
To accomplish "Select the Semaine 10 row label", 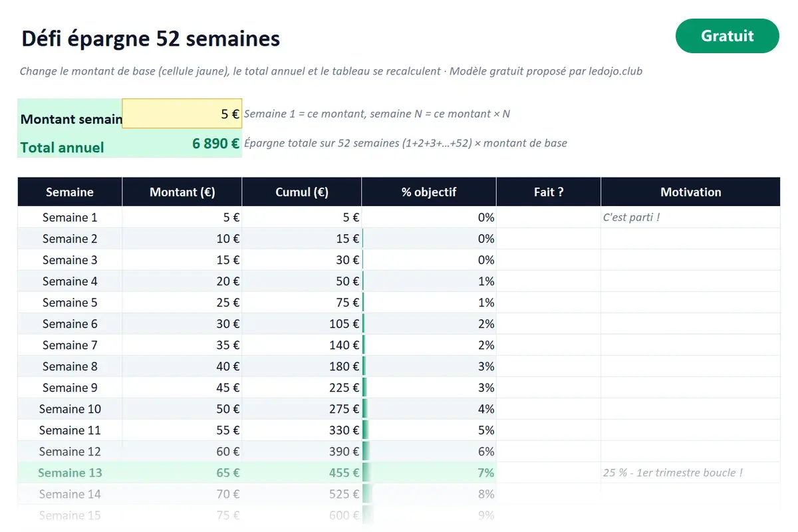I will point(70,409).
